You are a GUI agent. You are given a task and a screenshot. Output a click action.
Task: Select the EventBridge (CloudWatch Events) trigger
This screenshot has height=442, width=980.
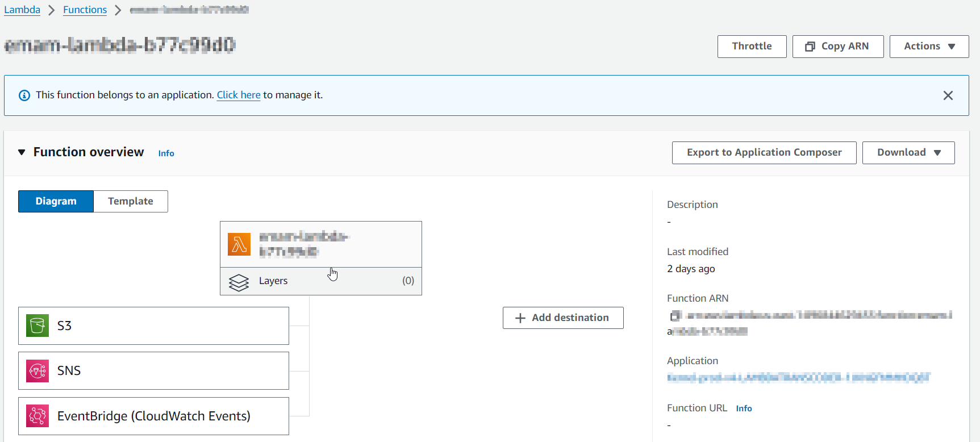pyautogui.click(x=153, y=416)
